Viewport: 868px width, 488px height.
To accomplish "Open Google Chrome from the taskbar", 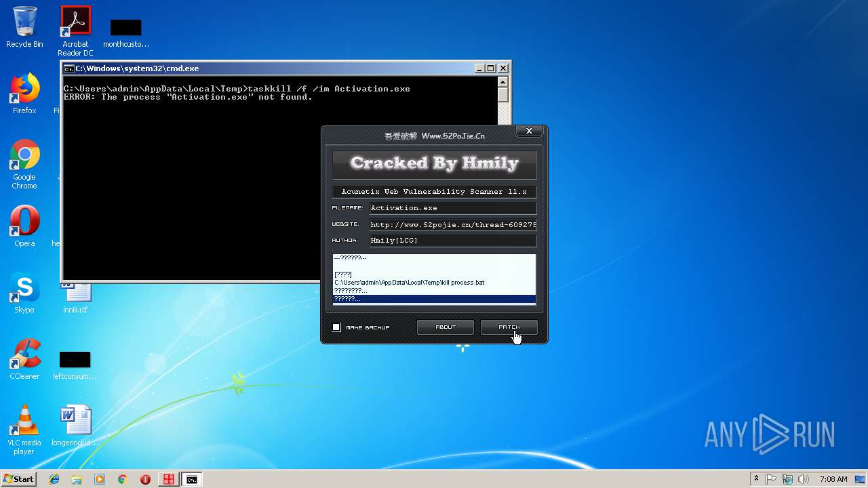I will click(122, 479).
